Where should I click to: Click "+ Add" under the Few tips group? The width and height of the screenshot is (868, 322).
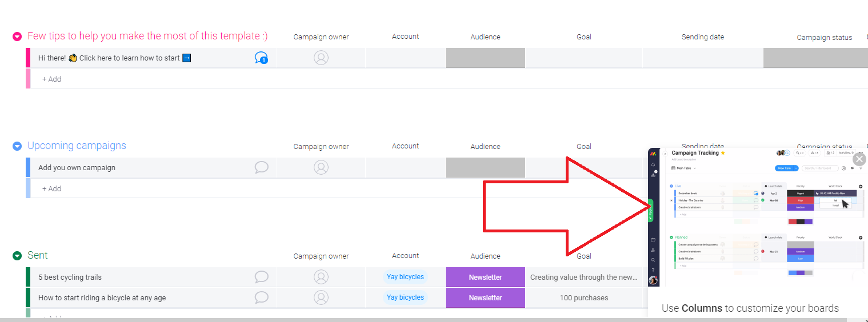click(x=51, y=79)
